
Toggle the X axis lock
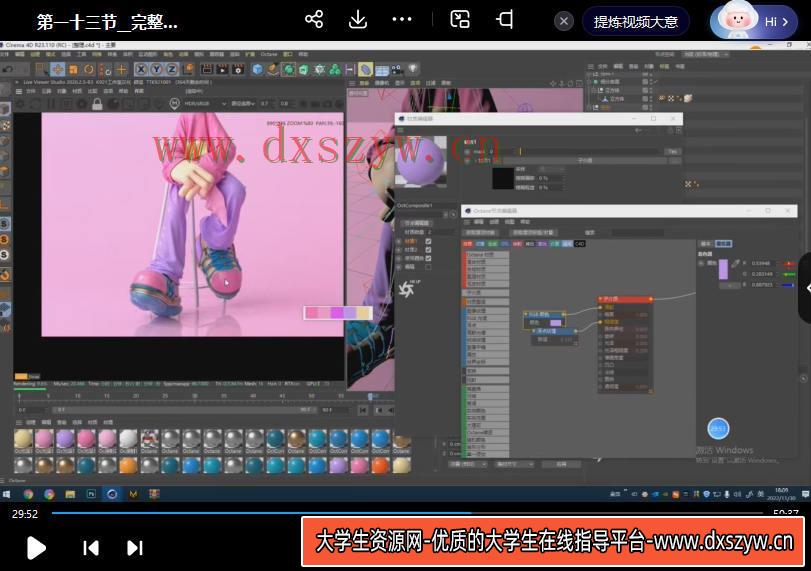[141, 69]
